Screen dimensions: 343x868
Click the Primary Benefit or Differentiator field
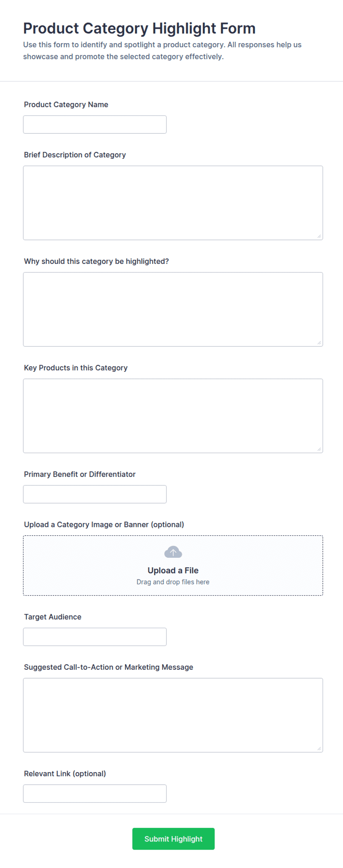click(95, 494)
